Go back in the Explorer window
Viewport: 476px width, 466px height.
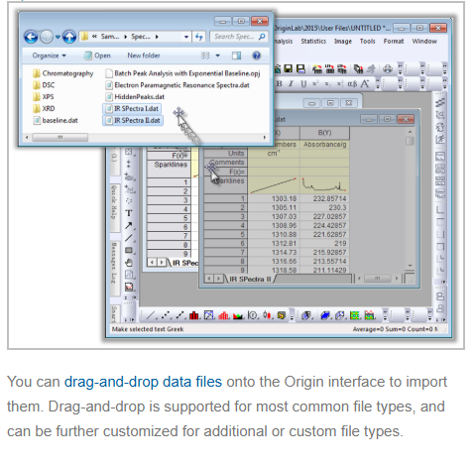click(31, 37)
